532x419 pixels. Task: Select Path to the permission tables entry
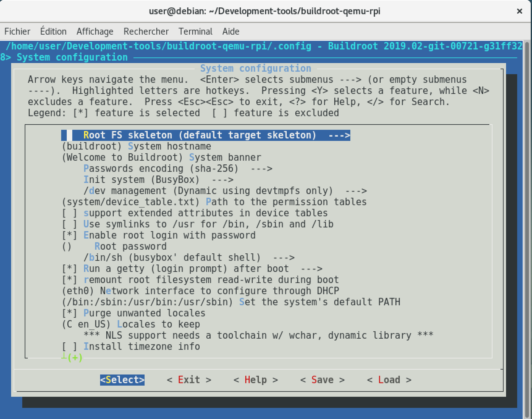[x=214, y=202]
